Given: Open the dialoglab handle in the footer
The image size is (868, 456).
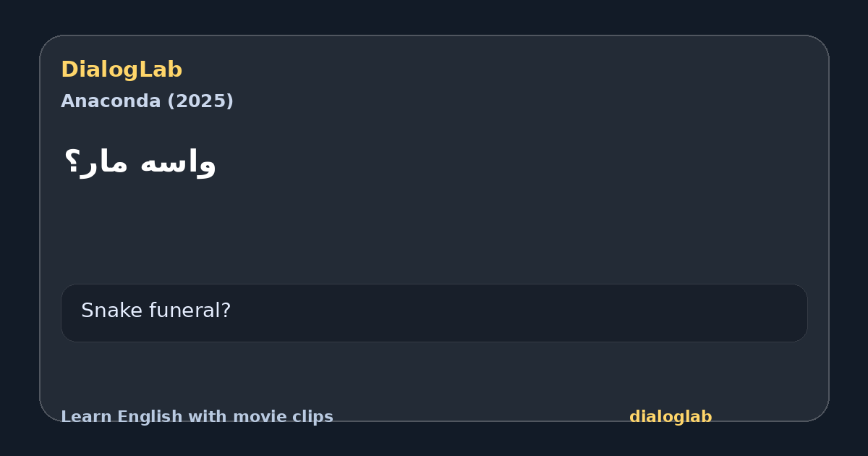Looking at the screenshot, I should (x=671, y=417).
